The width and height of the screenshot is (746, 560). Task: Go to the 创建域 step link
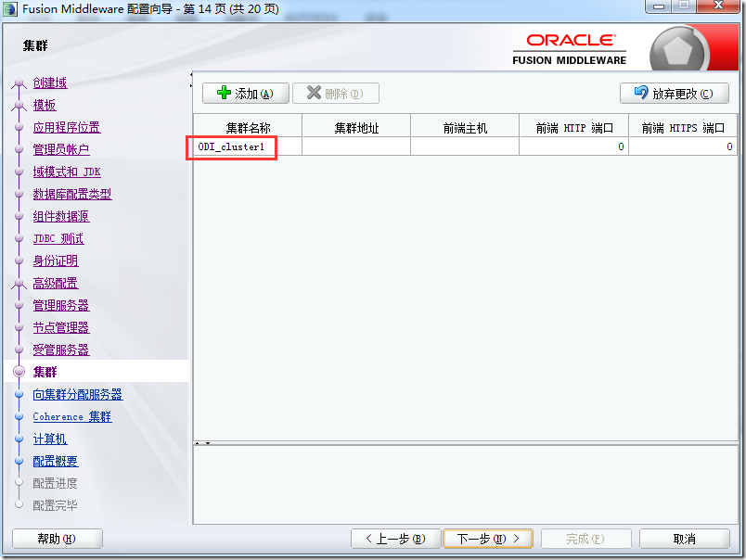(x=50, y=83)
